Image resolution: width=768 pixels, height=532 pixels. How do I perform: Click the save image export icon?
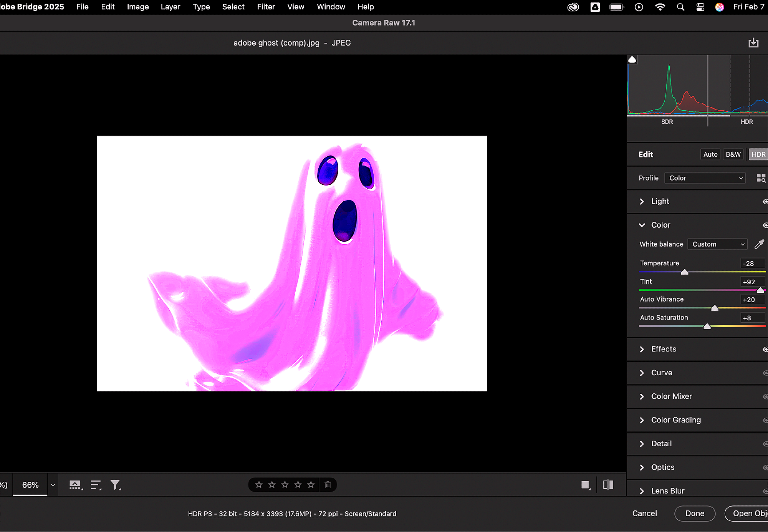pyautogui.click(x=753, y=43)
